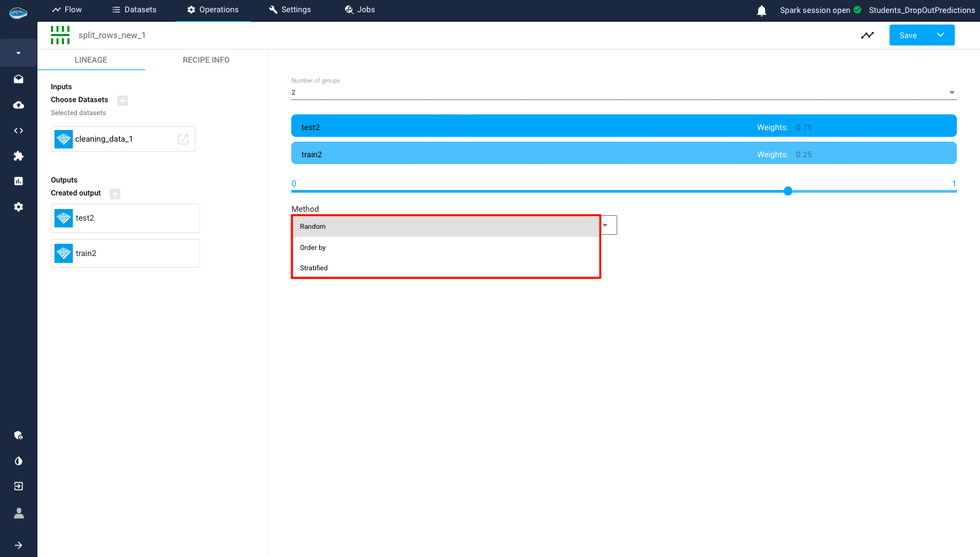Image resolution: width=980 pixels, height=557 pixels.
Task: Open the Datasets menu in top bar
Action: point(134,10)
